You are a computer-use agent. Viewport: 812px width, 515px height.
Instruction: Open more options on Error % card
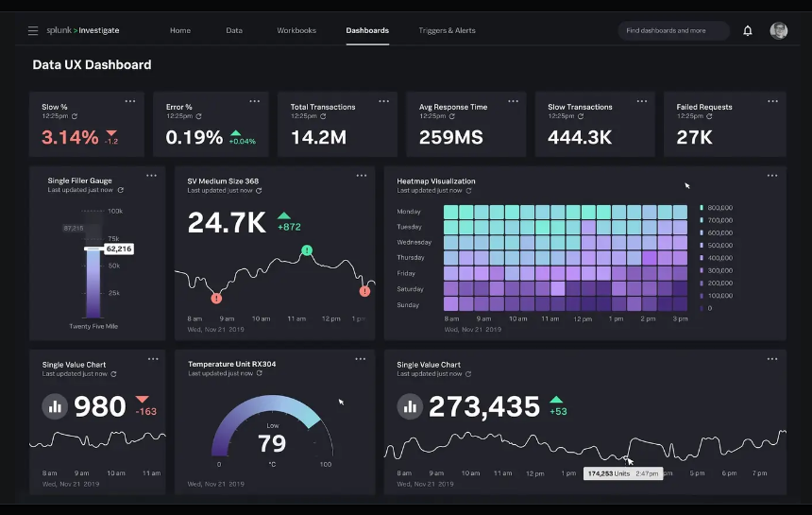point(254,101)
